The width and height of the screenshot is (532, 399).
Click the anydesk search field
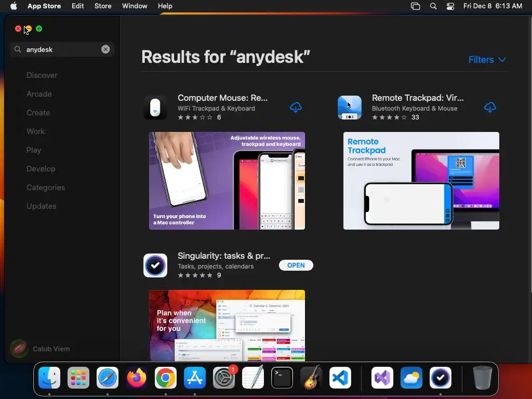(62, 49)
